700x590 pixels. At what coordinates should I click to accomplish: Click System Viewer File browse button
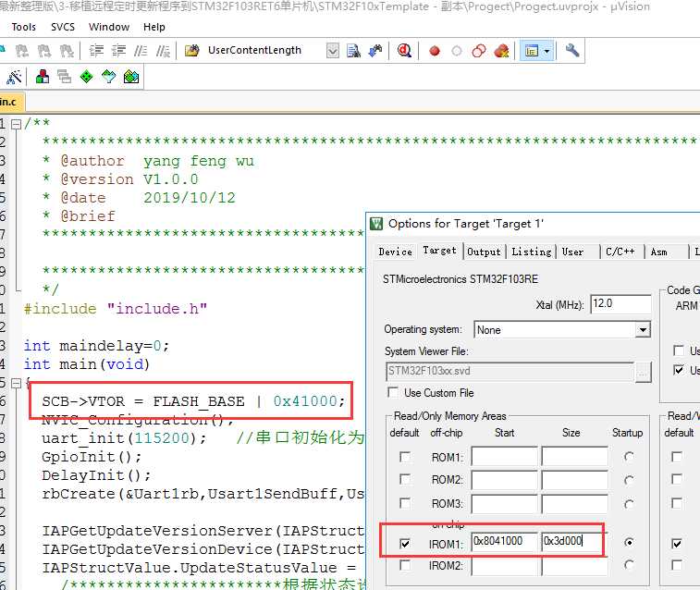click(x=643, y=372)
